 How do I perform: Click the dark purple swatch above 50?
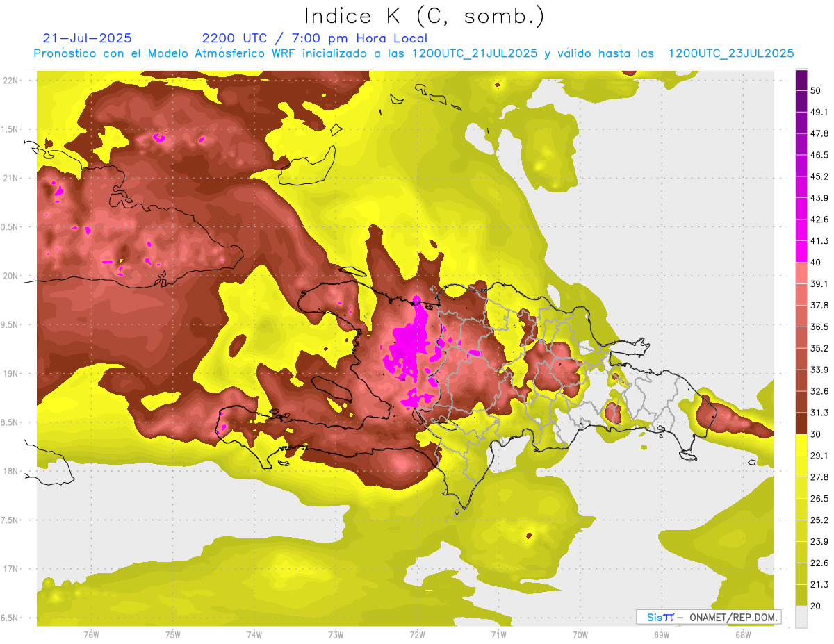802,81
